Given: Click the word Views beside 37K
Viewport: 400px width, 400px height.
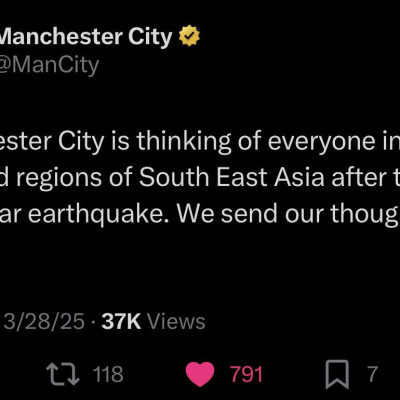Looking at the screenshot, I should 176,322.
